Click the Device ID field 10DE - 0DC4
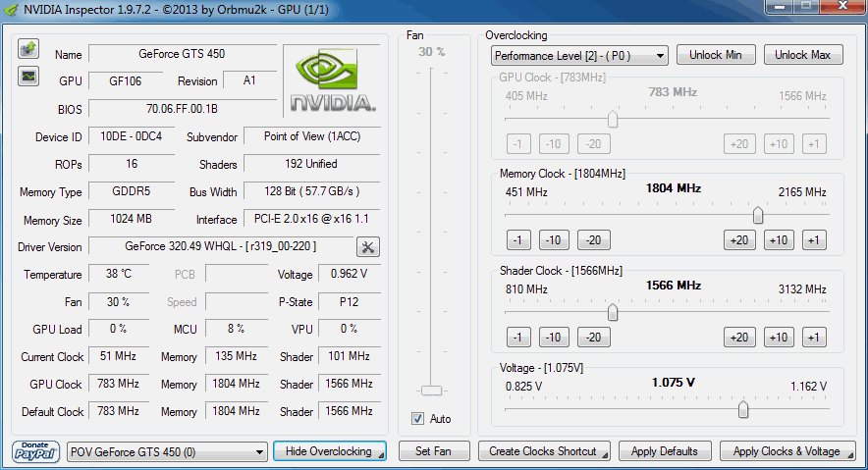The width and height of the screenshot is (868, 470). [x=132, y=136]
